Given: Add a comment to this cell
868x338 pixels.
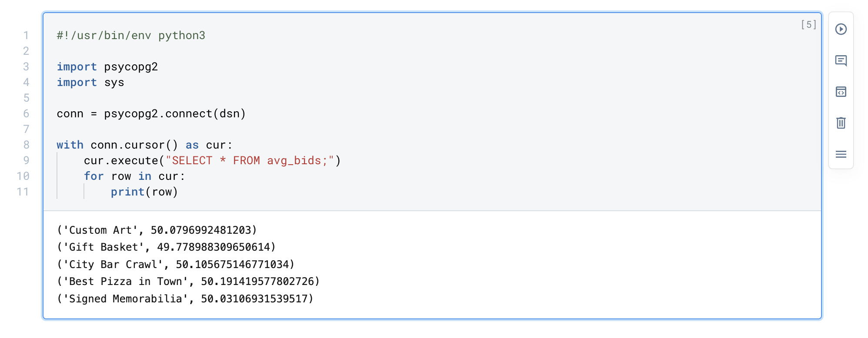Looking at the screenshot, I should pos(841,60).
